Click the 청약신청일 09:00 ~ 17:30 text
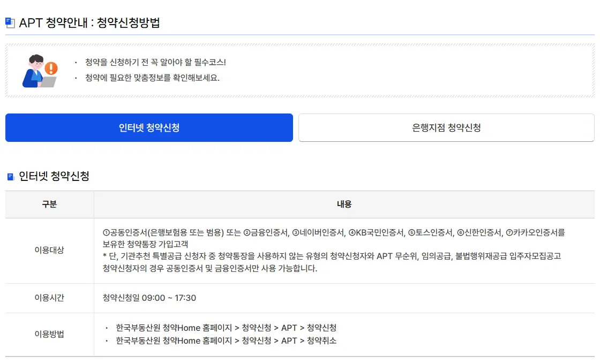 tap(149, 298)
